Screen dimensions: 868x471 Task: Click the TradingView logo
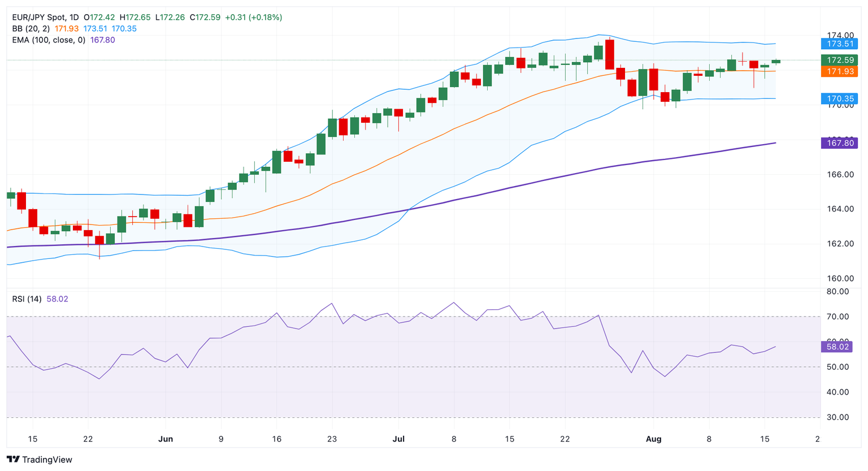pyautogui.click(x=40, y=460)
